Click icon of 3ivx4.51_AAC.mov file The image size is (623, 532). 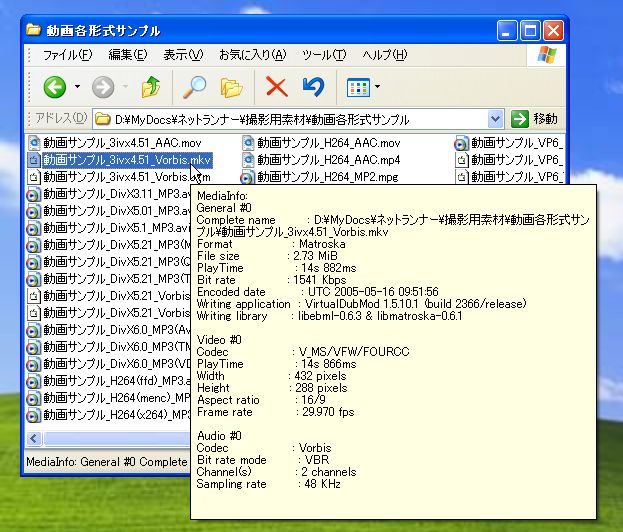pos(34,143)
